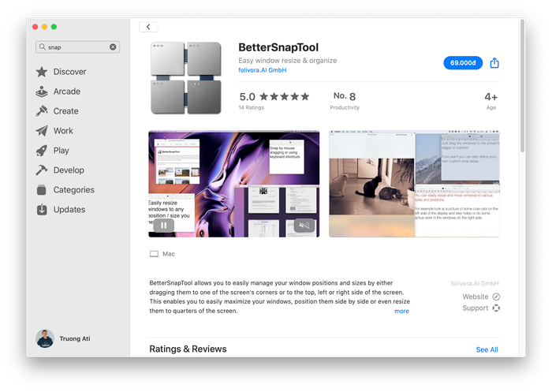Screen dimensions: 552x392
Task: Expand description with more link
Action: (x=401, y=311)
